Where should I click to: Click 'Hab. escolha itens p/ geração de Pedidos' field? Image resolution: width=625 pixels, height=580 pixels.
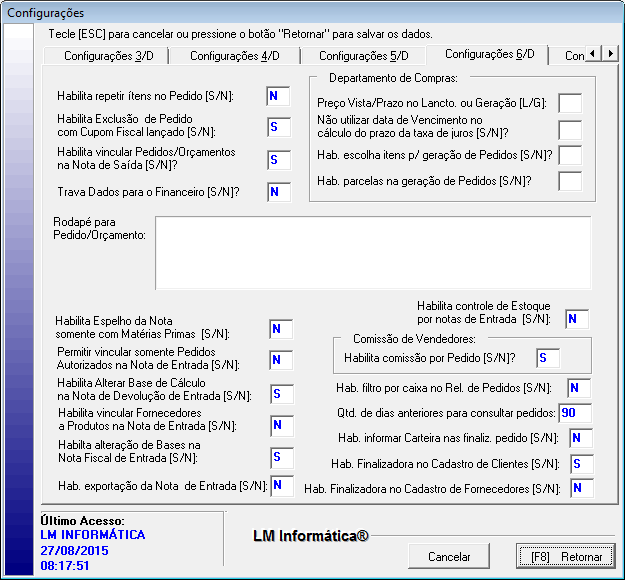(x=570, y=155)
